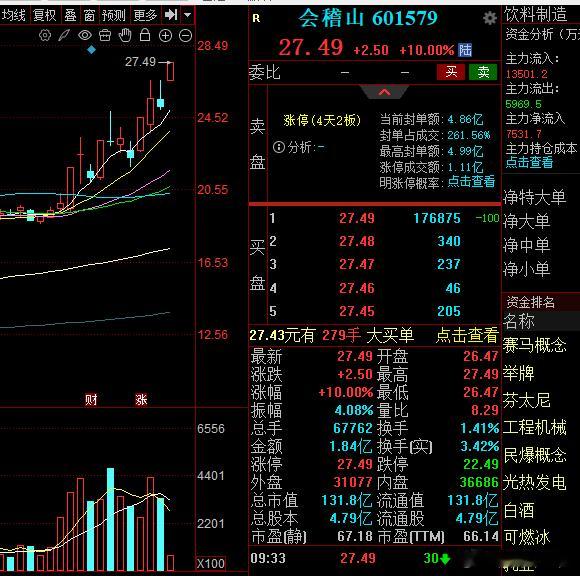
Task: Open the 赛马概念 ranking entry
Action: [535, 345]
